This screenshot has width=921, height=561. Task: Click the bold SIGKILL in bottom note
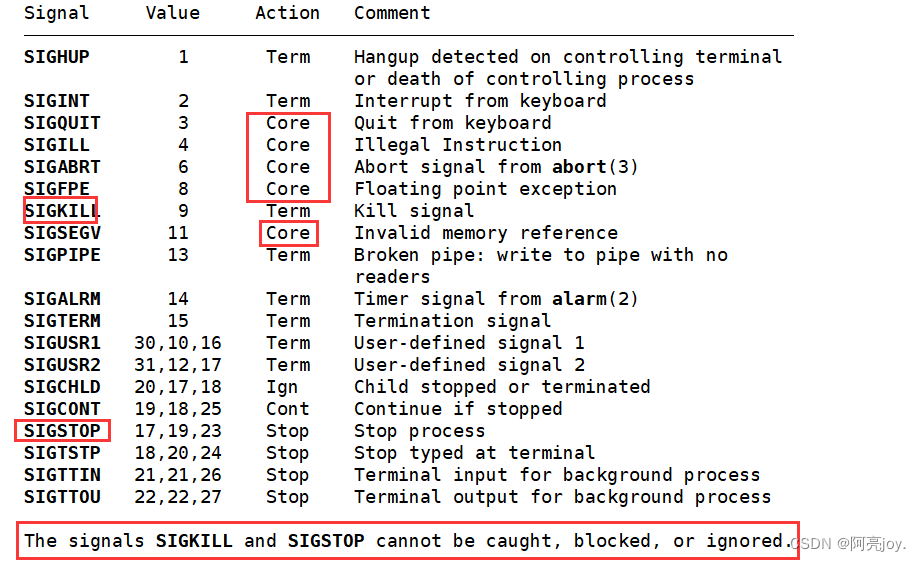[194, 541]
